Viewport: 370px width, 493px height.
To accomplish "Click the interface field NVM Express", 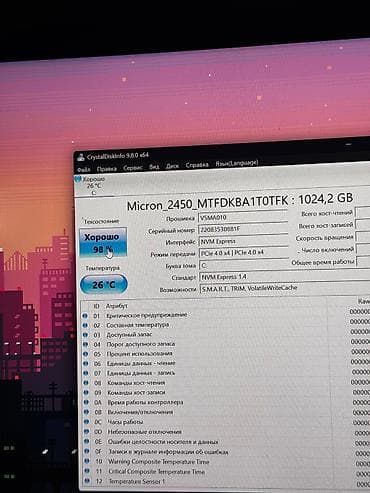I will (x=243, y=241).
